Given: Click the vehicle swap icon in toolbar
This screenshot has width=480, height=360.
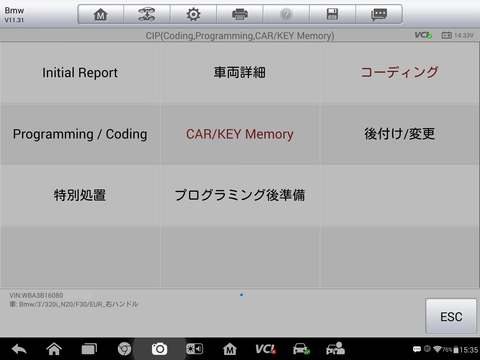Looking at the screenshot, I should point(147,14).
